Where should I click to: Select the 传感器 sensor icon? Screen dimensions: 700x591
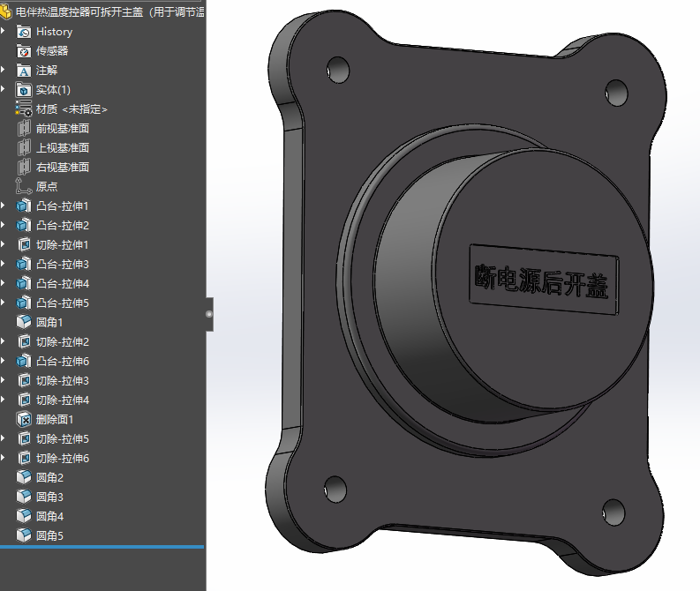[24, 51]
